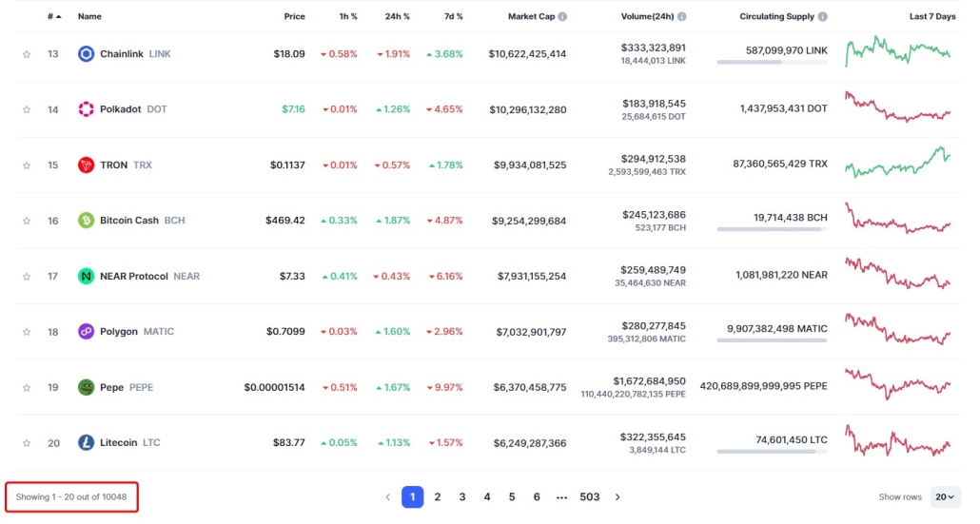This screenshot has width=980, height=524.
Task: Favorite Litecoin with its star icon
Action: click(x=27, y=443)
